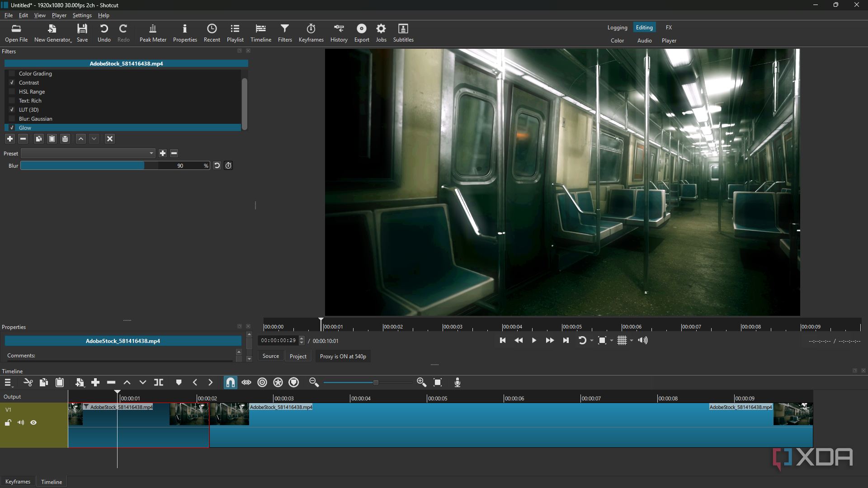Open the filter Preset dropdown
The width and height of the screenshot is (868, 488).
pos(88,153)
